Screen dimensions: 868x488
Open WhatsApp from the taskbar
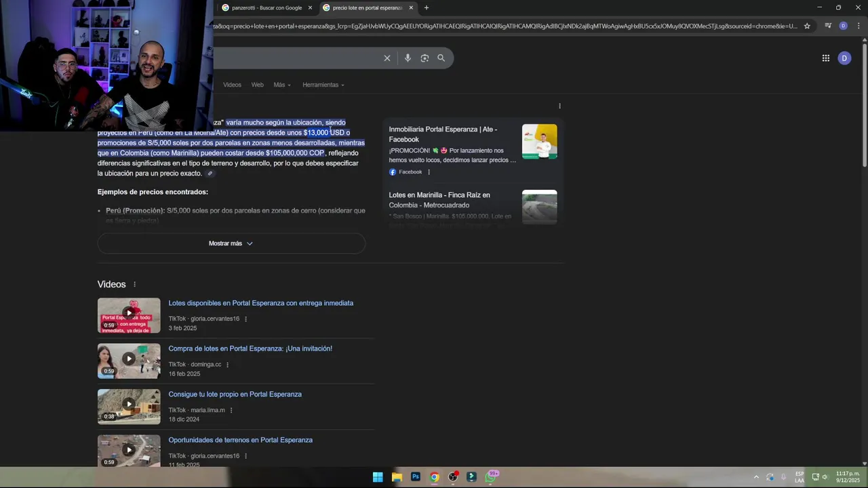tap(491, 477)
